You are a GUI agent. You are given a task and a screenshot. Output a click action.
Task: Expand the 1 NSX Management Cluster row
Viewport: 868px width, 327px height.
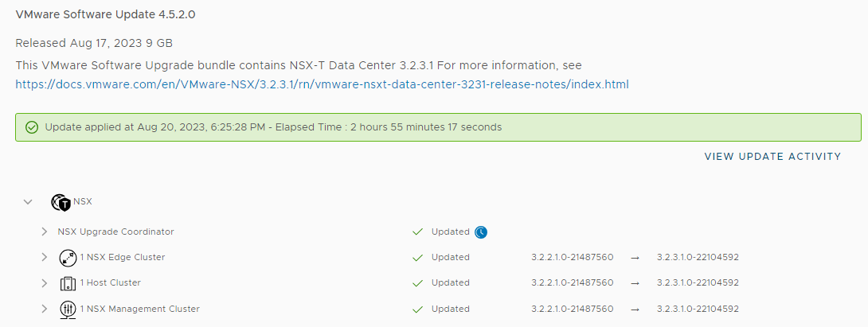click(45, 309)
